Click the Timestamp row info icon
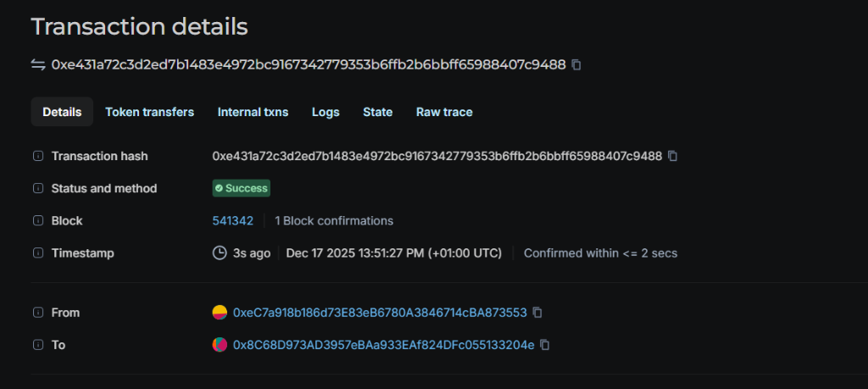 point(37,253)
